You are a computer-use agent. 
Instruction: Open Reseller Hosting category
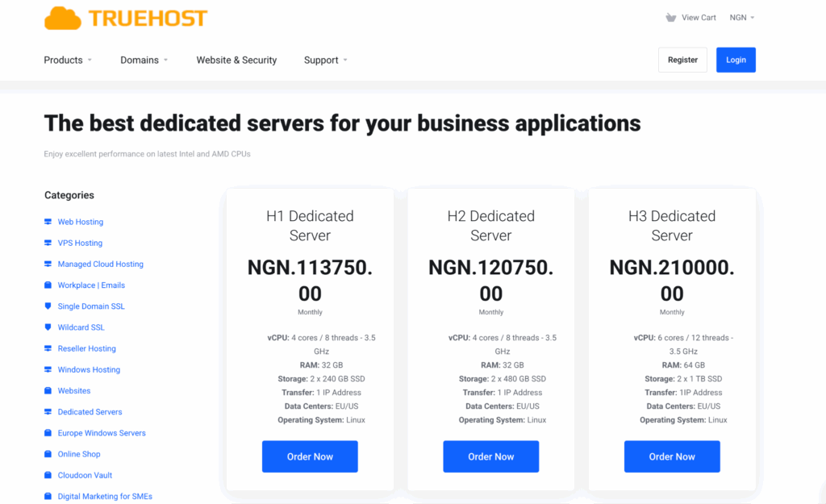tap(87, 348)
